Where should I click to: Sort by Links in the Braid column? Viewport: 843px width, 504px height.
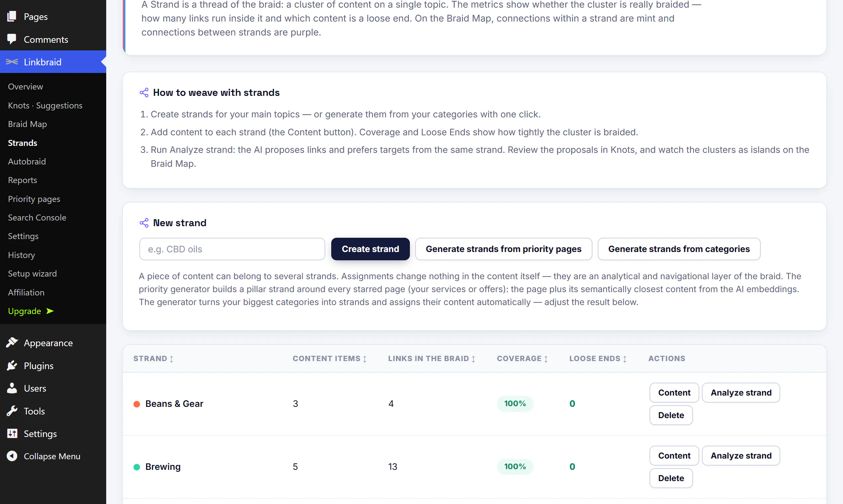(x=431, y=359)
